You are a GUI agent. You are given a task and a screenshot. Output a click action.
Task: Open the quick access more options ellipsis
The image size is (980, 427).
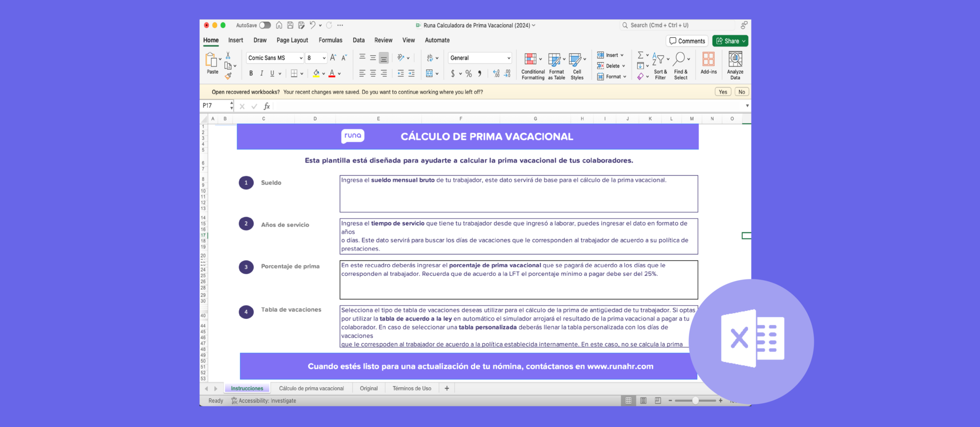tap(340, 25)
